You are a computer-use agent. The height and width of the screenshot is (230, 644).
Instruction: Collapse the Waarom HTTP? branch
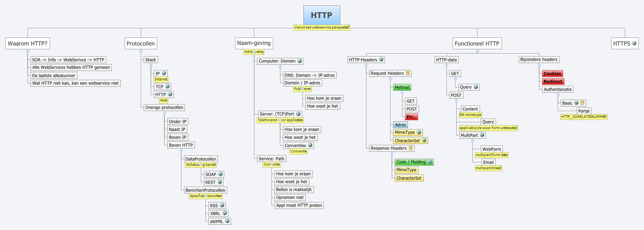28,51
